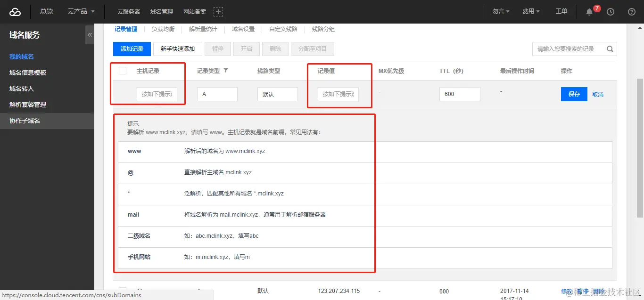Open record type A dropdown

tap(217, 94)
